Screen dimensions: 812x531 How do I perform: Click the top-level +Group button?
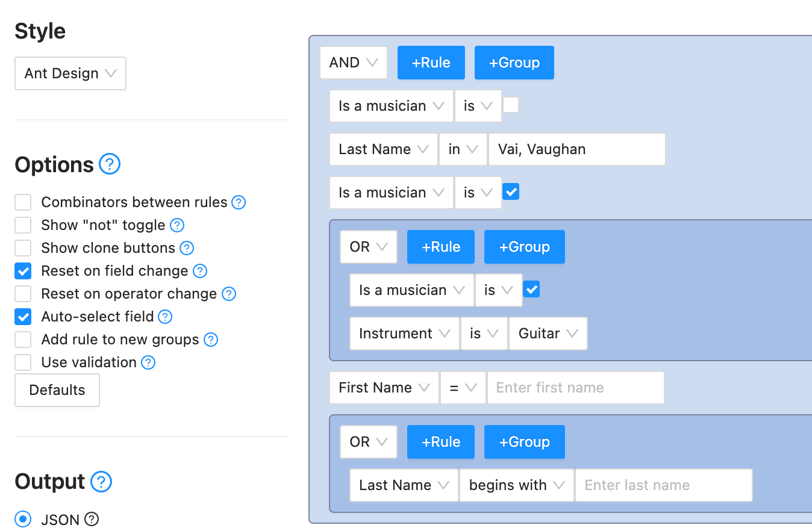(514, 63)
